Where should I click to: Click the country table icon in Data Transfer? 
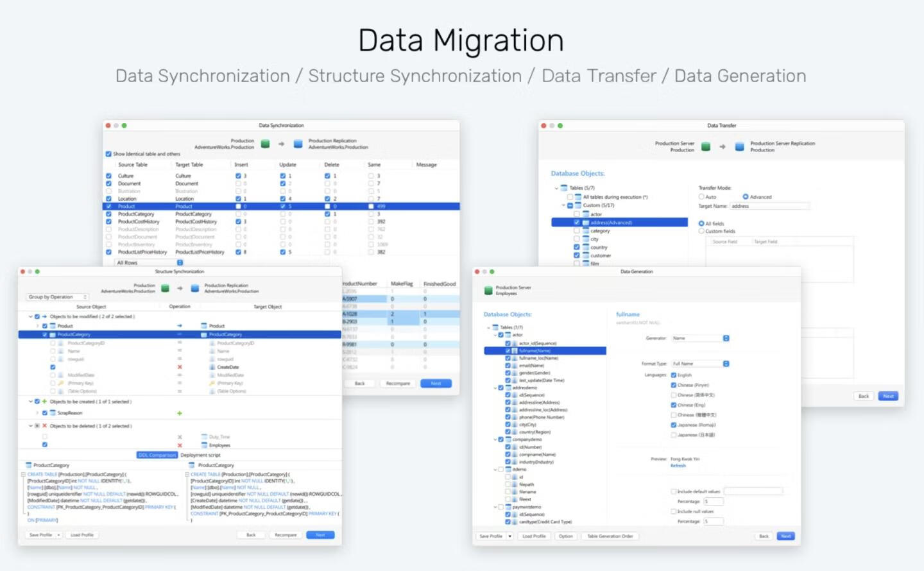coord(586,247)
